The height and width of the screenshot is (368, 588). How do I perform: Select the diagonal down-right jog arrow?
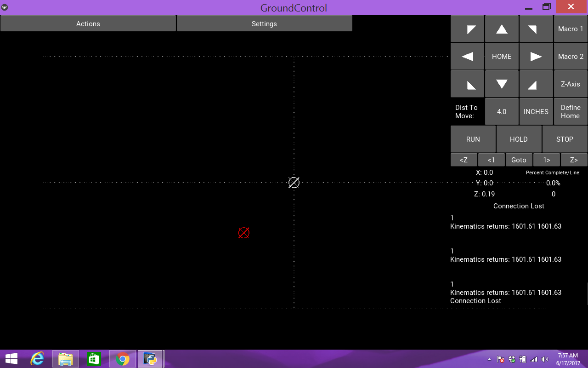pyautogui.click(x=536, y=84)
